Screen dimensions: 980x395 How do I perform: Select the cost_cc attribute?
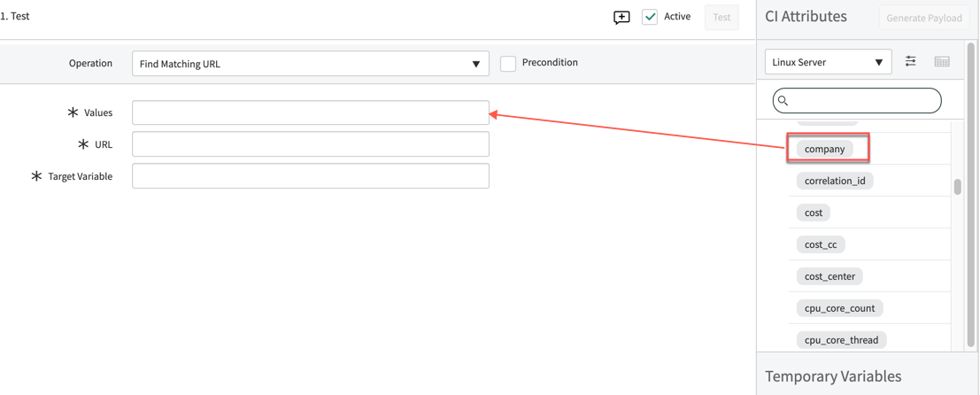coord(821,244)
